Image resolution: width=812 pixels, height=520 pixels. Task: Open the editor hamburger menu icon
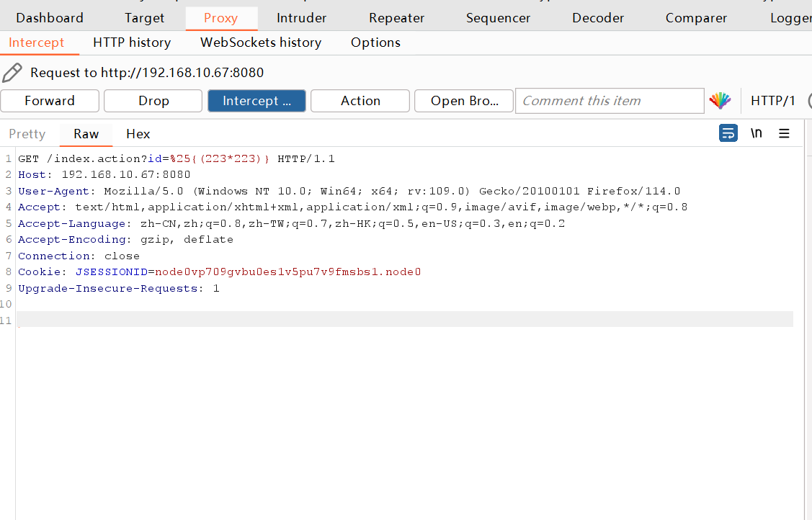pos(784,133)
